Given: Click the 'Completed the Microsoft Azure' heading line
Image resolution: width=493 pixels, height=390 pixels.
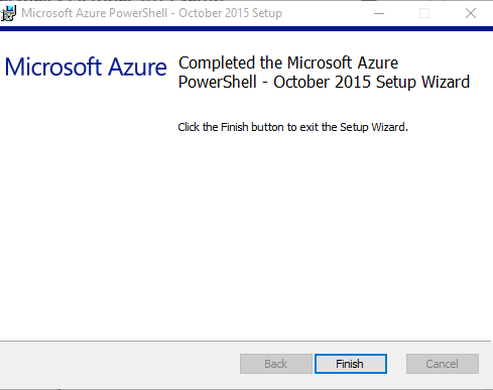Looking at the screenshot, I should [288, 63].
